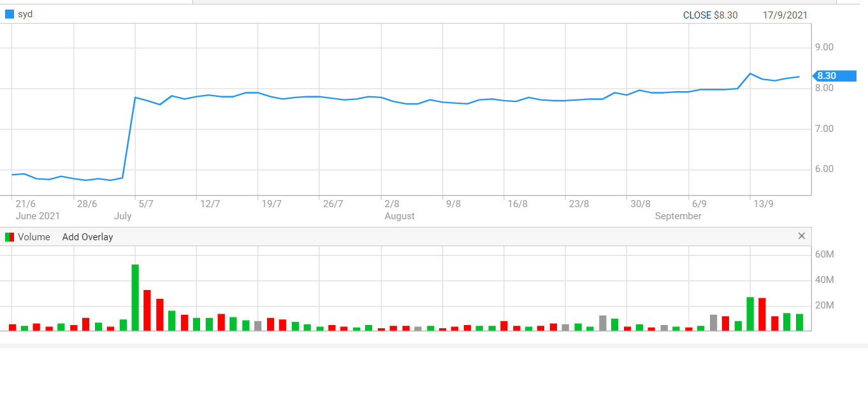Click the 19/7 date axis label

pyautogui.click(x=271, y=204)
